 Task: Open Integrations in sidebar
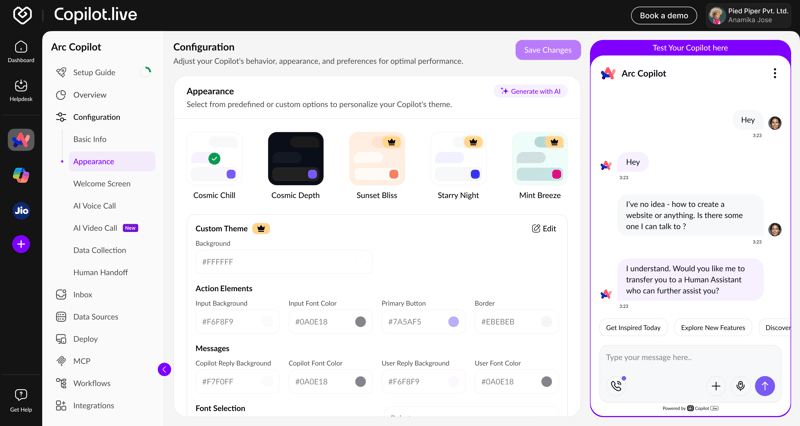click(93, 406)
